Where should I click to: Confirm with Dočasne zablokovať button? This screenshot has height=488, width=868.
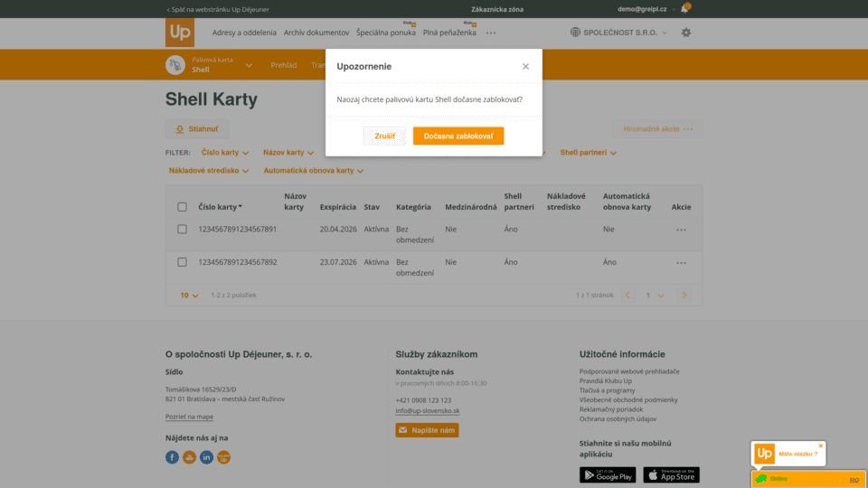click(x=458, y=136)
